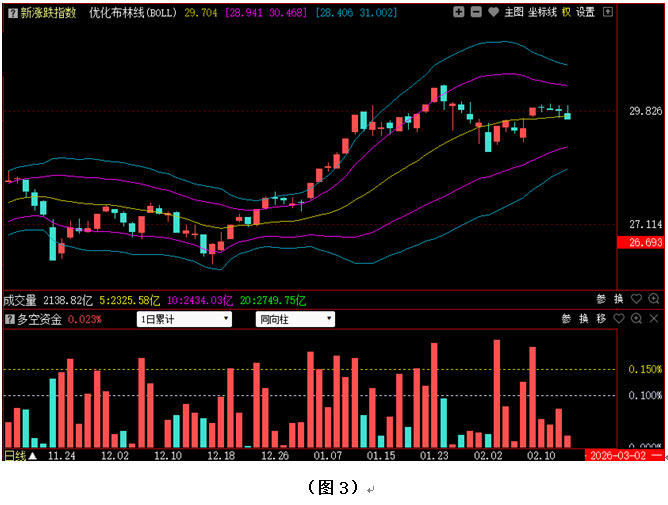
Task: Click the magnifier icon in 多空资金 row
Action: pos(635,319)
